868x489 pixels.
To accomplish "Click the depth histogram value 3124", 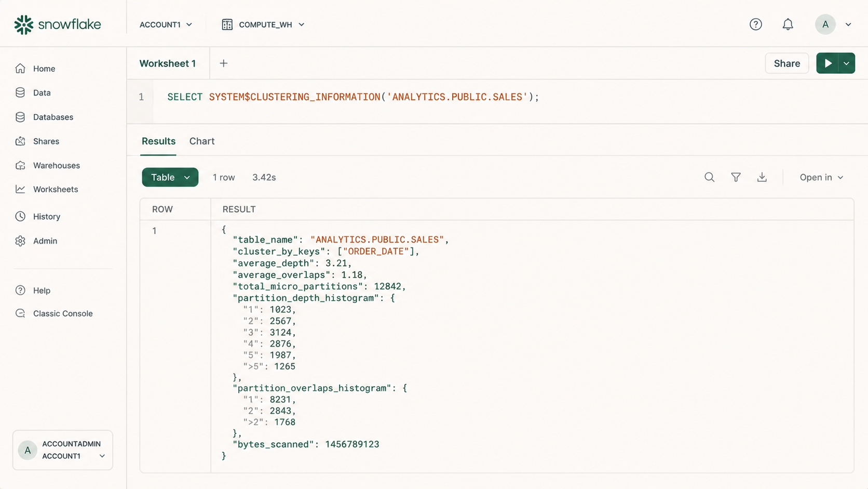I will (280, 333).
